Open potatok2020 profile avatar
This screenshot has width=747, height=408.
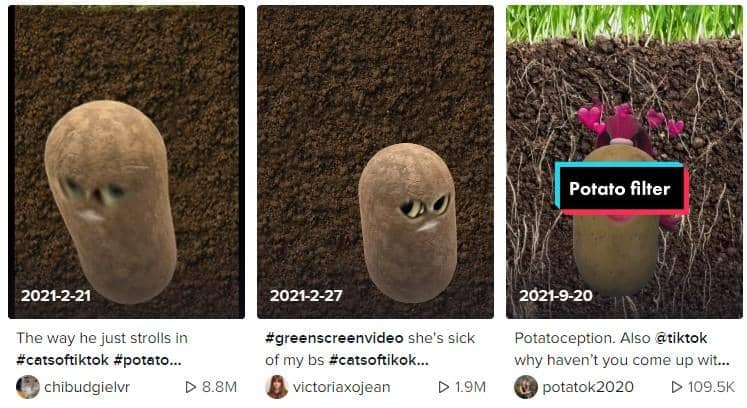526,387
